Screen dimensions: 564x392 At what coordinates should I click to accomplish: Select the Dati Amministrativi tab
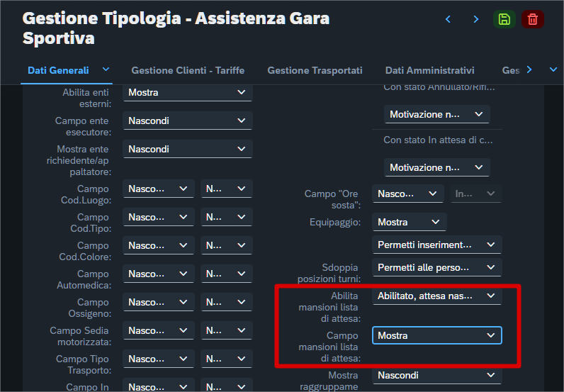point(429,70)
